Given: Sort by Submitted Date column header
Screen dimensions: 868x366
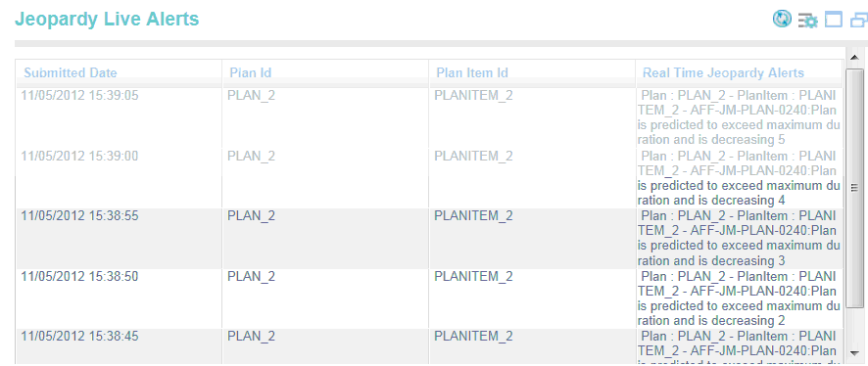Looking at the screenshot, I should click(71, 73).
